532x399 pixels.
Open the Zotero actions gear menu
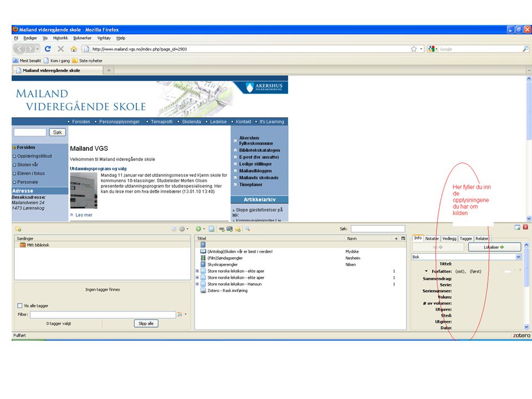pos(182,229)
